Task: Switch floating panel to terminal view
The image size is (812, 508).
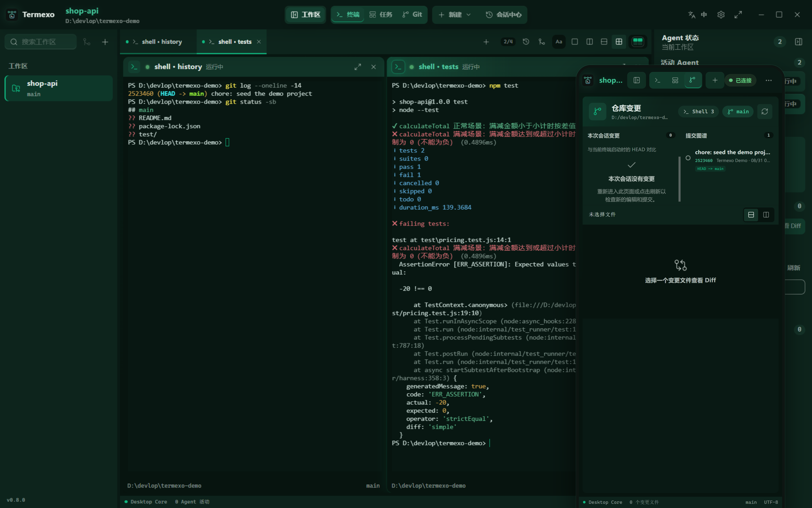Action: pos(658,80)
